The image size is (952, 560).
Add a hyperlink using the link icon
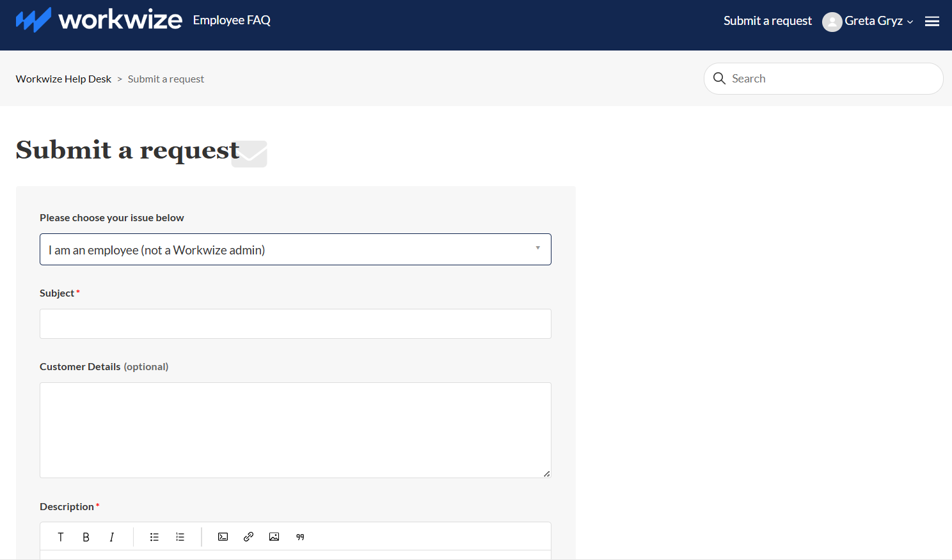(x=249, y=537)
